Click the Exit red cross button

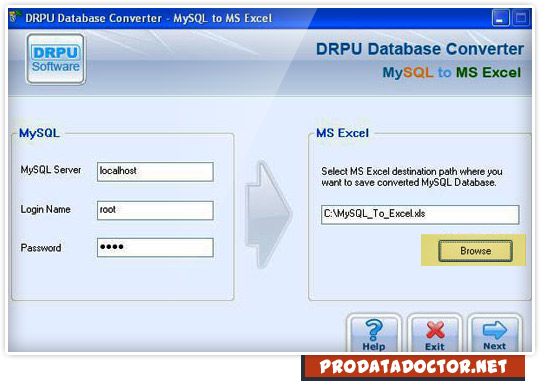click(x=435, y=334)
